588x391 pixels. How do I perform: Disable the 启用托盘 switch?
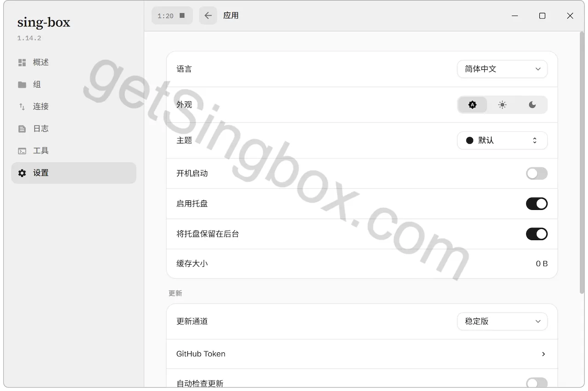tap(537, 204)
